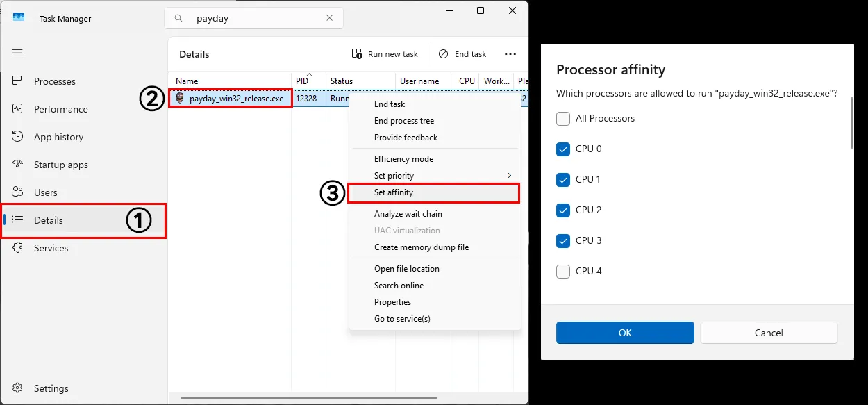This screenshot has width=868, height=405.
Task: Click Cancel in Processor affinity dialog
Action: point(769,333)
